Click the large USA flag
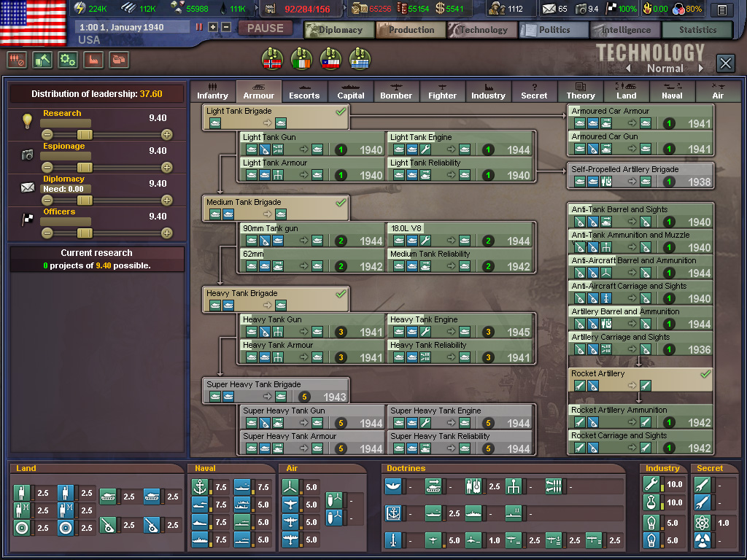 (x=33, y=22)
